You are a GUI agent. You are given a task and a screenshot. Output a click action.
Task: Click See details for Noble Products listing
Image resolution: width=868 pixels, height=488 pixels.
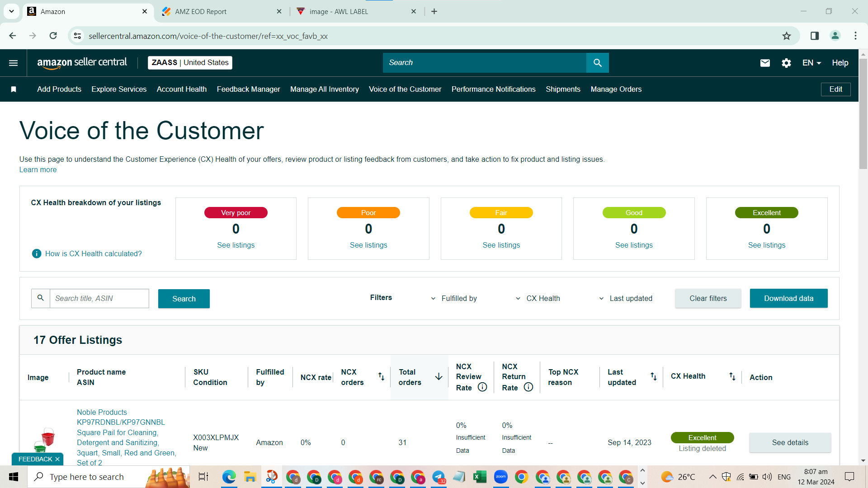click(790, 443)
